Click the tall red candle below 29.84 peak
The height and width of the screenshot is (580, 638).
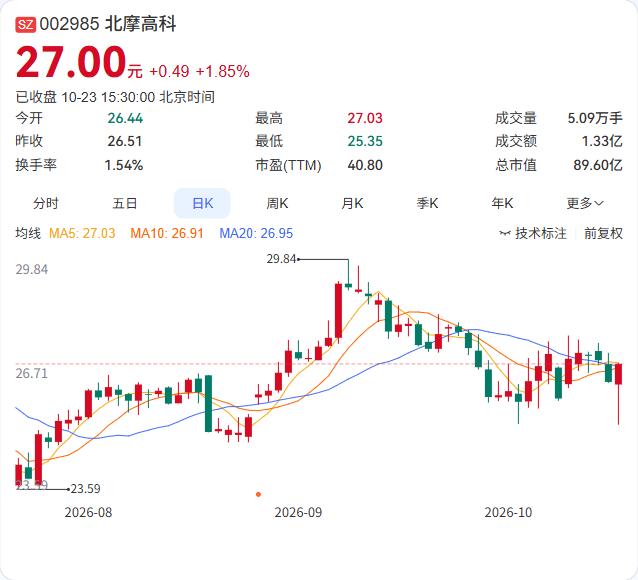pyautogui.click(x=338, y=311)
